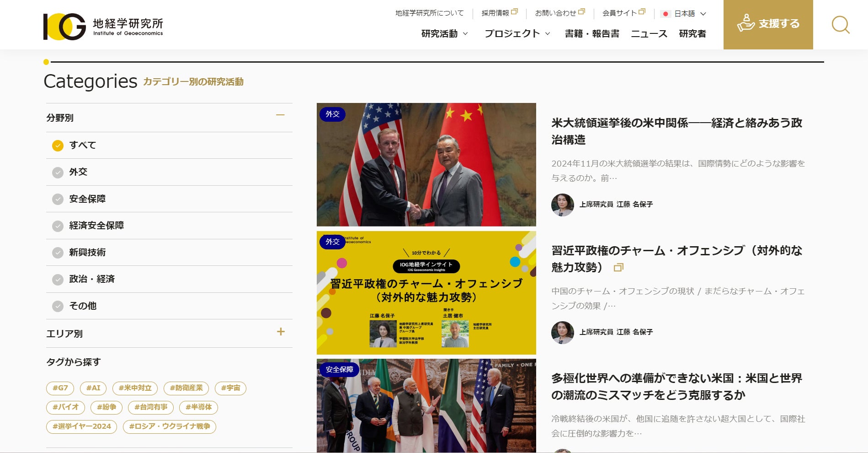Filter by the #選挙イヤー2024 tag
The image size is (868, 453).
pyautogui.click(x=81, y=426)
